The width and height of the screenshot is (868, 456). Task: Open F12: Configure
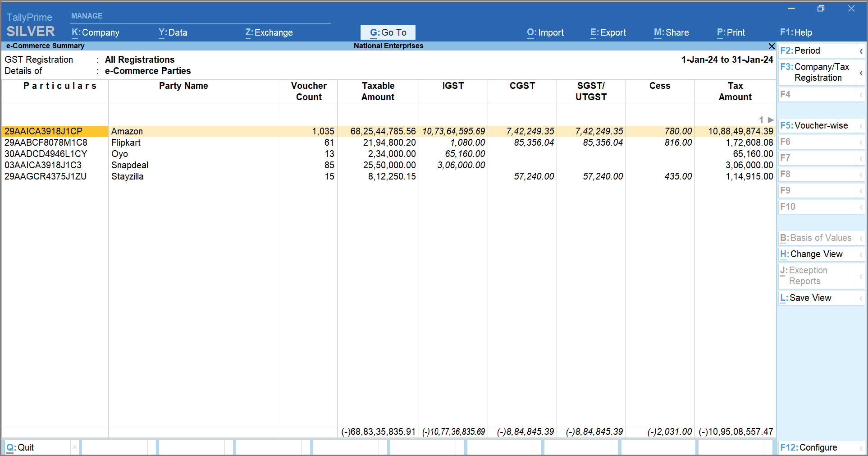pos(817,448)
